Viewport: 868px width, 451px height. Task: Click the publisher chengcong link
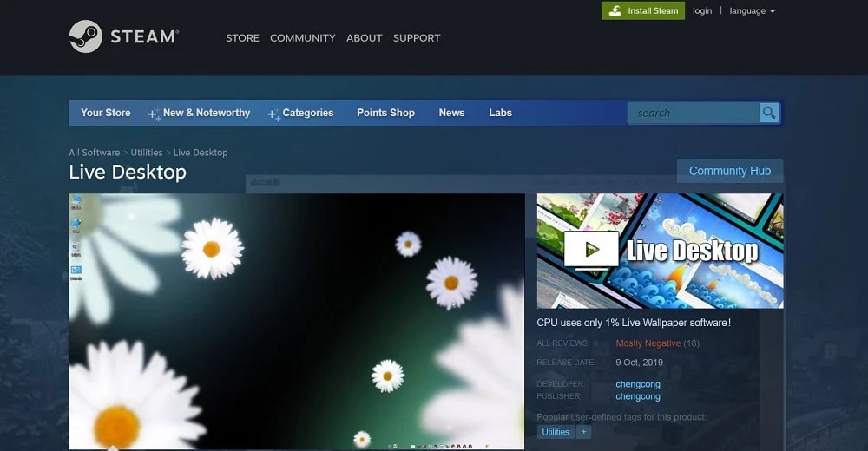pyautogui.click(x=638, y=396)
